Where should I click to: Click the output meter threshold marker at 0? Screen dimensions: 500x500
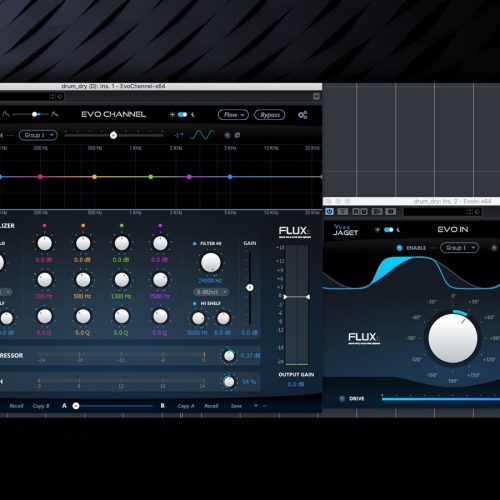[297, 297]
